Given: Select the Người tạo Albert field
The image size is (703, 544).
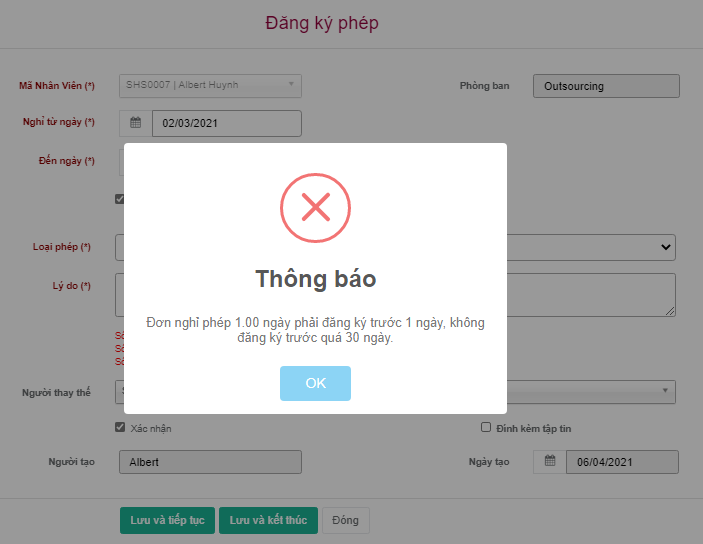Looking at the screenshot, I should (x=209, y=462).
